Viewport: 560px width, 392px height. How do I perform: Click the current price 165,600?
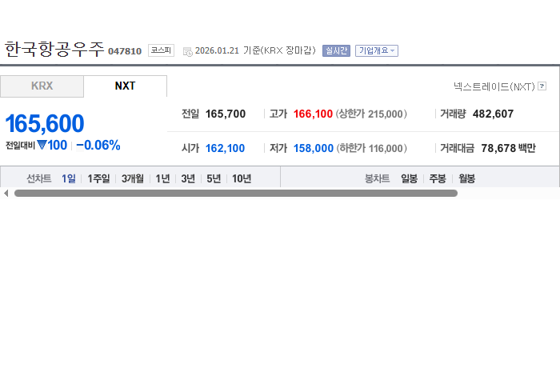pyautogui.click(x=45, y=123)
